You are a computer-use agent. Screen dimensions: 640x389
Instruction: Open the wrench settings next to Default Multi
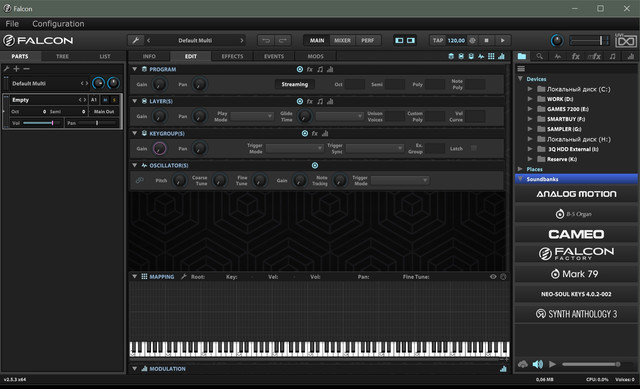136,40
